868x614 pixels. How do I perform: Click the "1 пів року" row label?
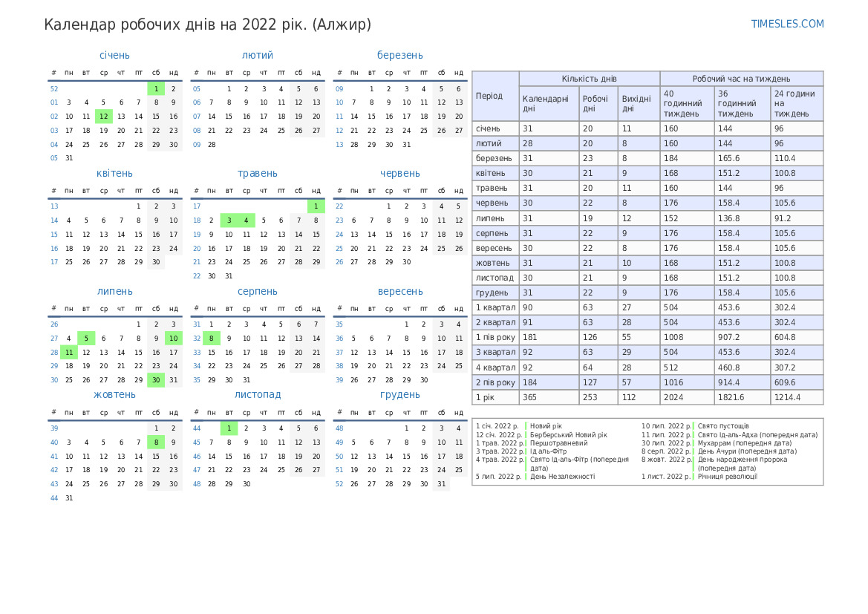(x=495, y=337)
